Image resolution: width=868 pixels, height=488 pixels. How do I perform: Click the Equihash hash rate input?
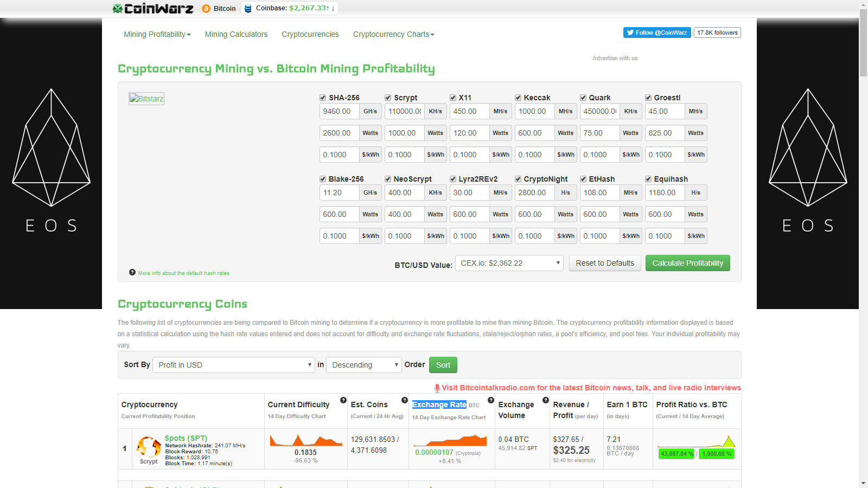tap(665, 192)
